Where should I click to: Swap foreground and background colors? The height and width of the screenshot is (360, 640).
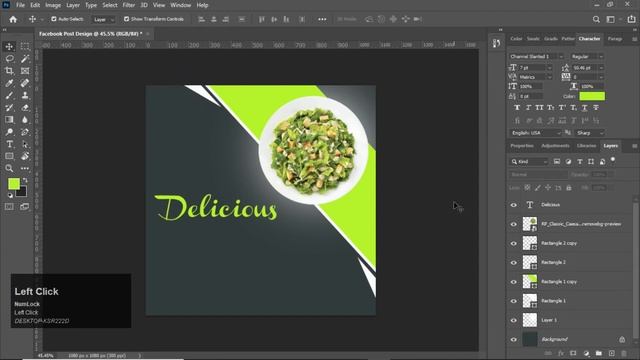tap(25, 180)
